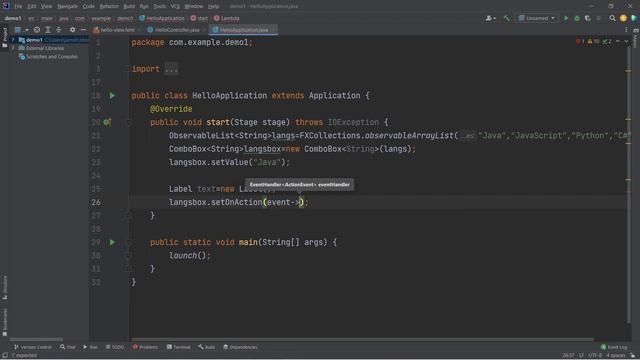Click the tool windows quick access icon in status bar
This screenshot has width=640, height=360.
click(4, 356)
